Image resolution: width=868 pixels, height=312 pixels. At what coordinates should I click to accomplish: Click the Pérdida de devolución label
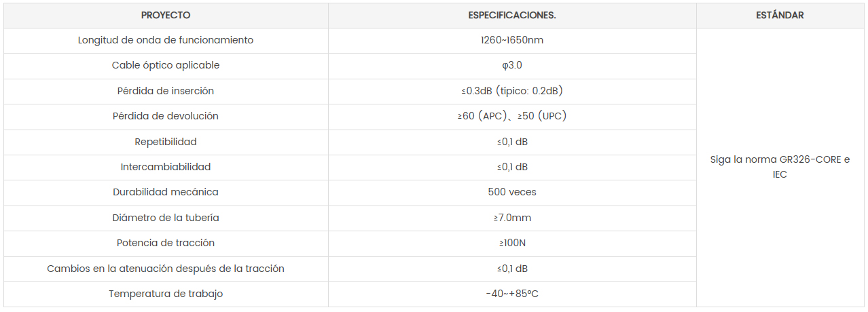(166, 116)
